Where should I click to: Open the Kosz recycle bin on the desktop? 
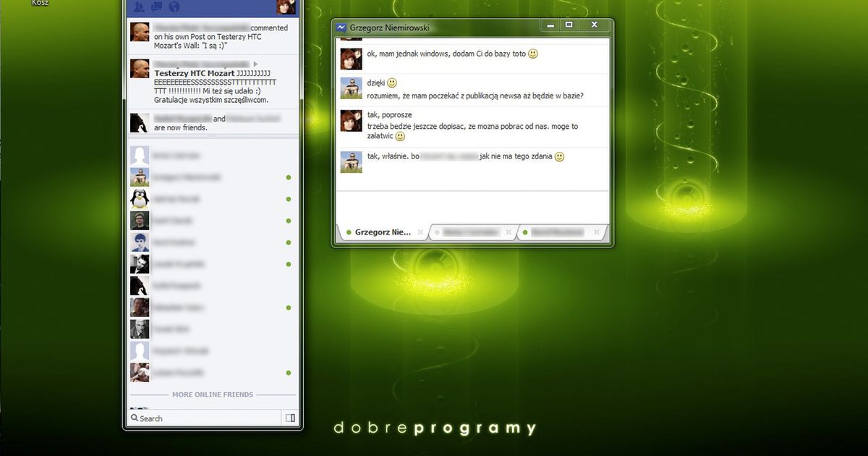click(x=40, y=2)
